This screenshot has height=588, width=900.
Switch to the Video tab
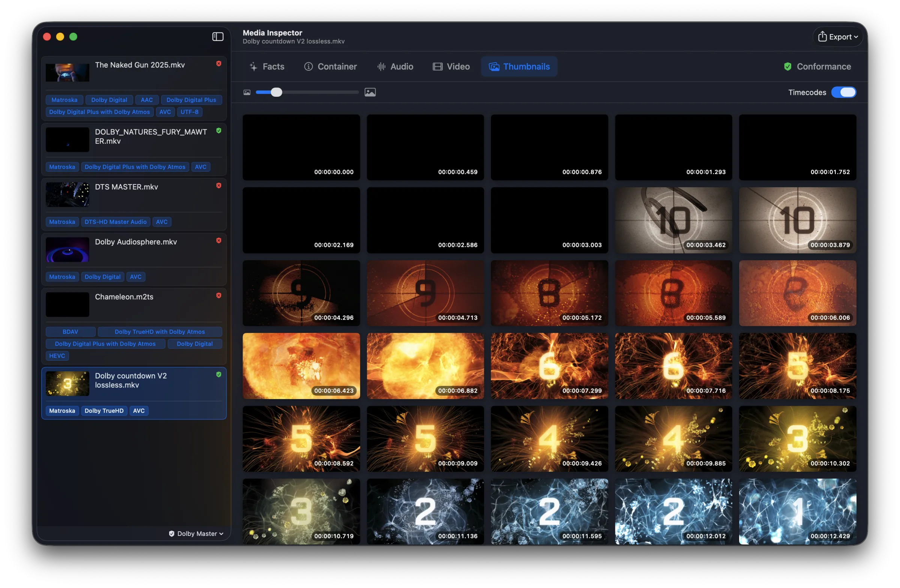(451, 66)
